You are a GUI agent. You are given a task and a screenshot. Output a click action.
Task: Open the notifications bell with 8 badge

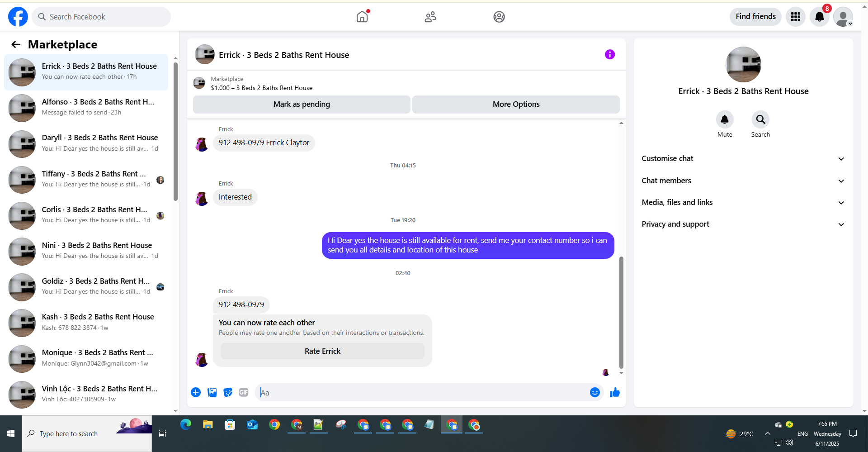tap(820, 17)
